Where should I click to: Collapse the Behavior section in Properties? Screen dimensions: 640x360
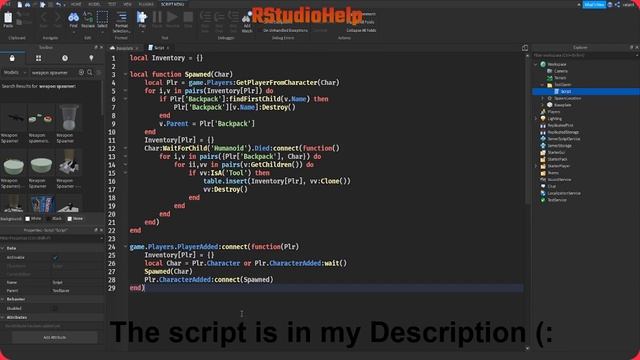(3, 299)
